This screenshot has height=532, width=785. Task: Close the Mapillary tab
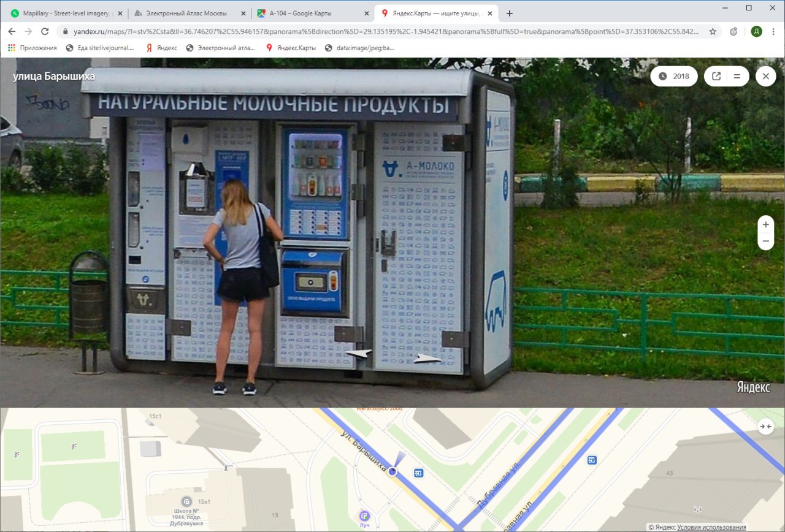119,13
